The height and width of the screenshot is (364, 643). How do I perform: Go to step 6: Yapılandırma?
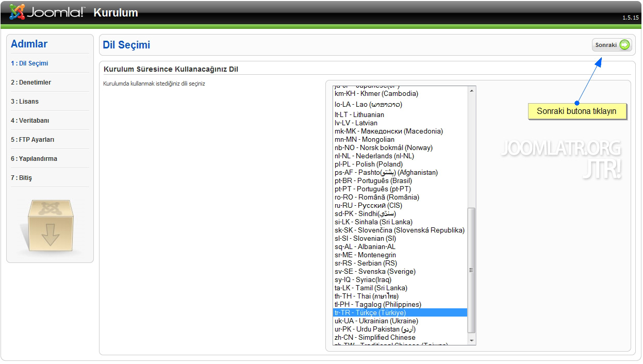pyautogui.click(x=34, y=159)
